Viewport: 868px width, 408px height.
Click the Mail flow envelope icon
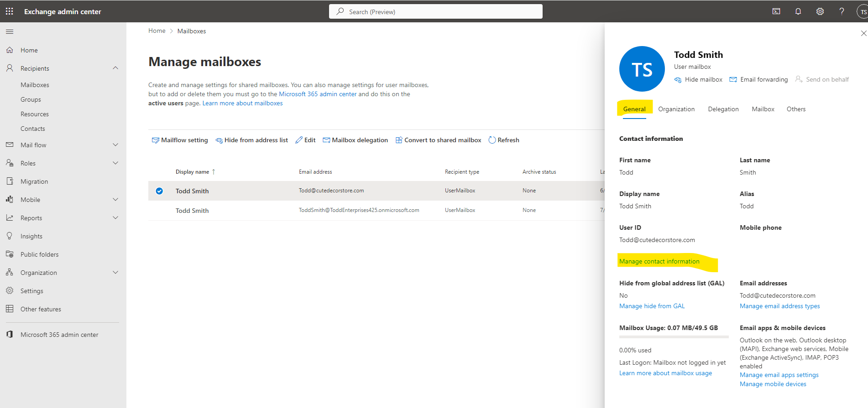click(10, 145)
